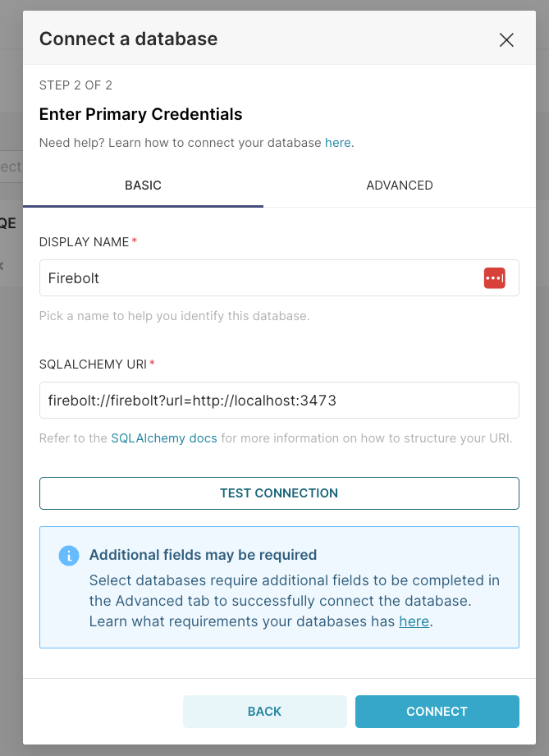Click the 'Pick a name' helper text

tap(175, 316)
